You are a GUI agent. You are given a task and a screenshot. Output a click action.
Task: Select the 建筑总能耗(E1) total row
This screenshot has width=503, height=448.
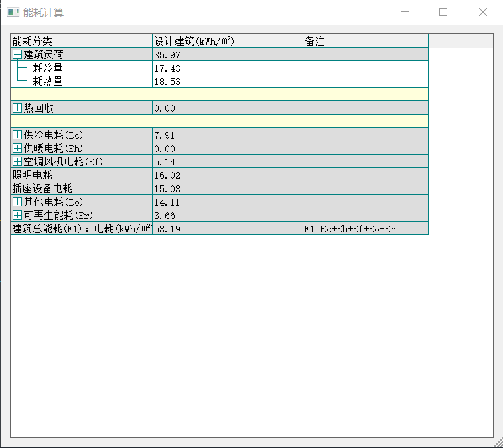[80, 228]
